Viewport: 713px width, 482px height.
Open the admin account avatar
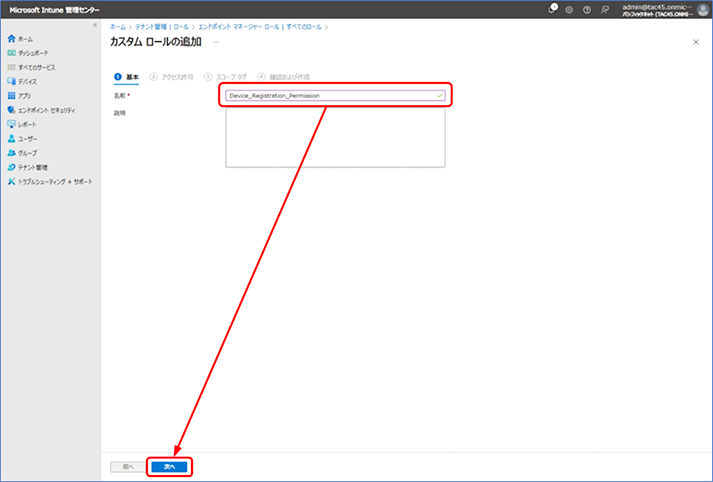click(703, 10)
